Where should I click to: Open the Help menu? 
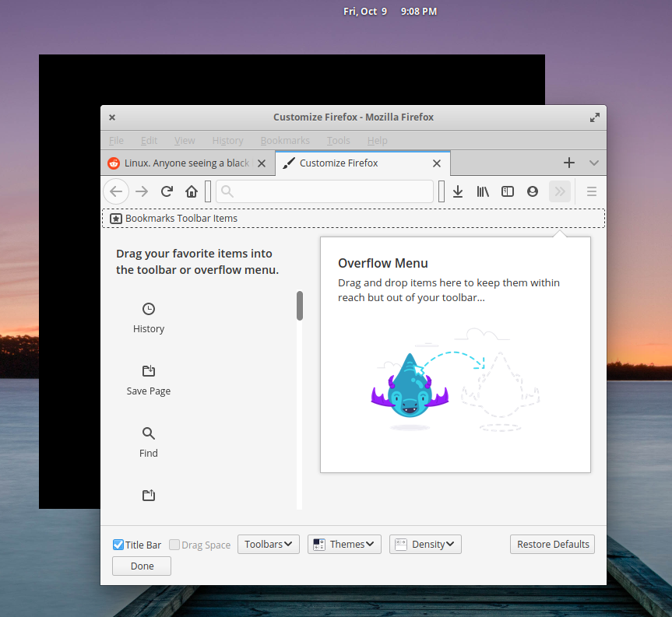point(377,141)
